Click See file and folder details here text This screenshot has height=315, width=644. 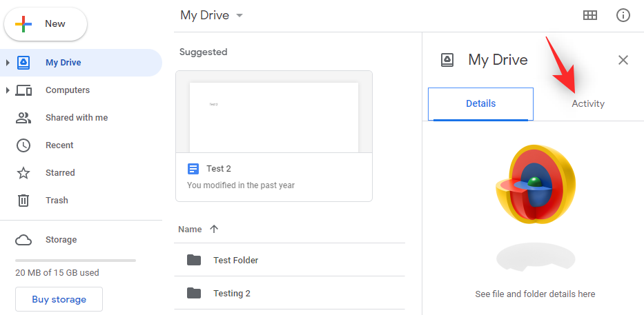(x=535, y=294)
